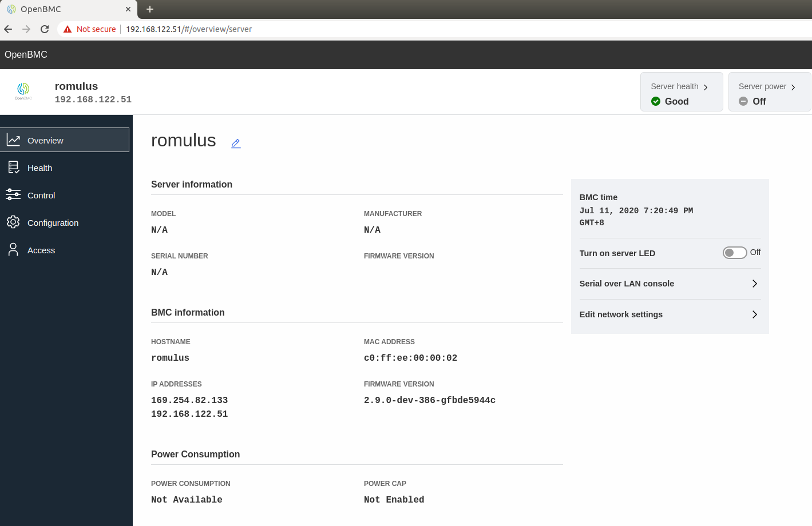
Task: Click the browser address bar URL
Action: tap(189, 29)
